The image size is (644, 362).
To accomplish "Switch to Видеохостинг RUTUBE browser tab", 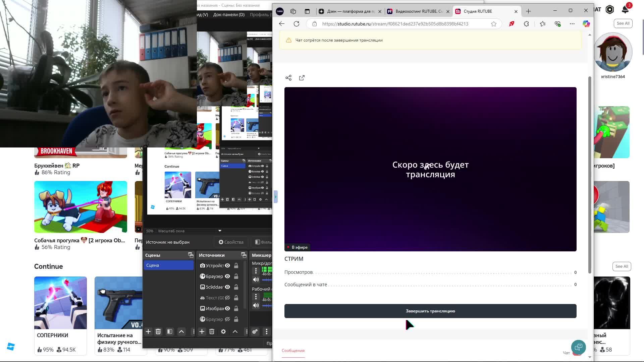I will pyautogui.click(x=416, y=11).
